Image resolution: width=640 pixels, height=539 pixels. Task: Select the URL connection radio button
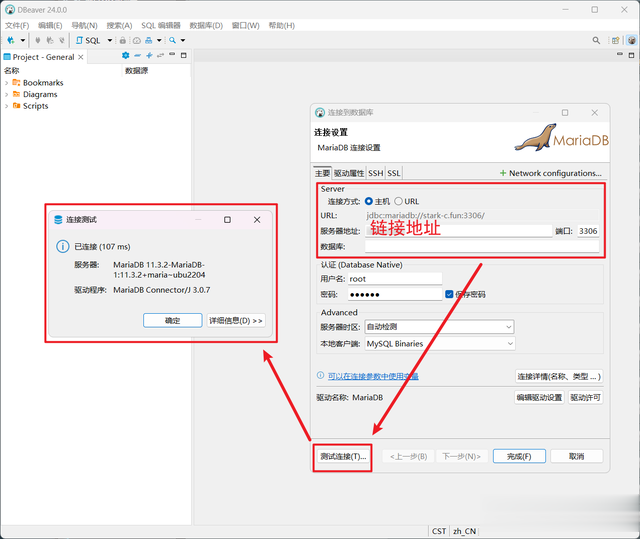(x=398, y=201)
